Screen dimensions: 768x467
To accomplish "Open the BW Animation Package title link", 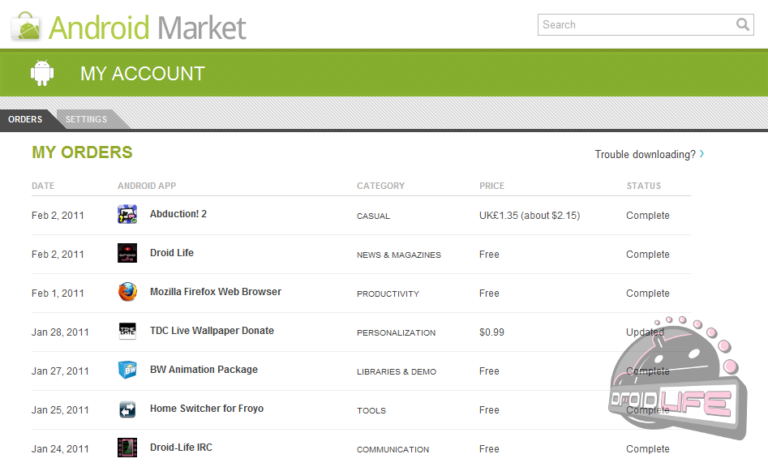I will pyautogui.click(x=203, y=370).
